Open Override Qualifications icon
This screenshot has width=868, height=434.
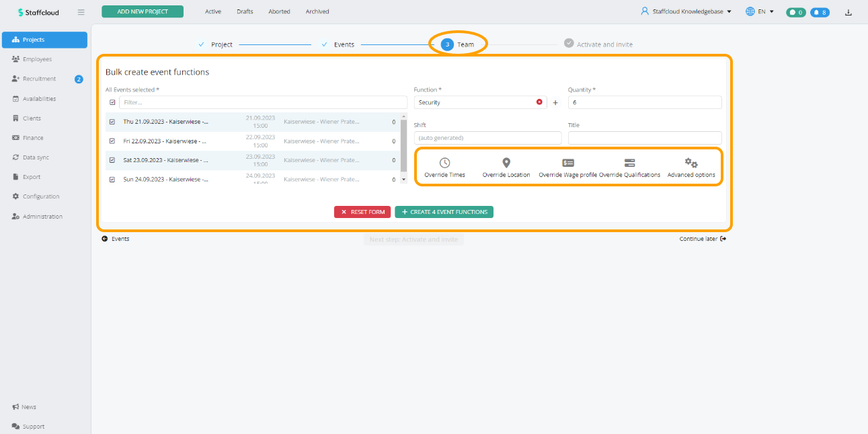629,163
